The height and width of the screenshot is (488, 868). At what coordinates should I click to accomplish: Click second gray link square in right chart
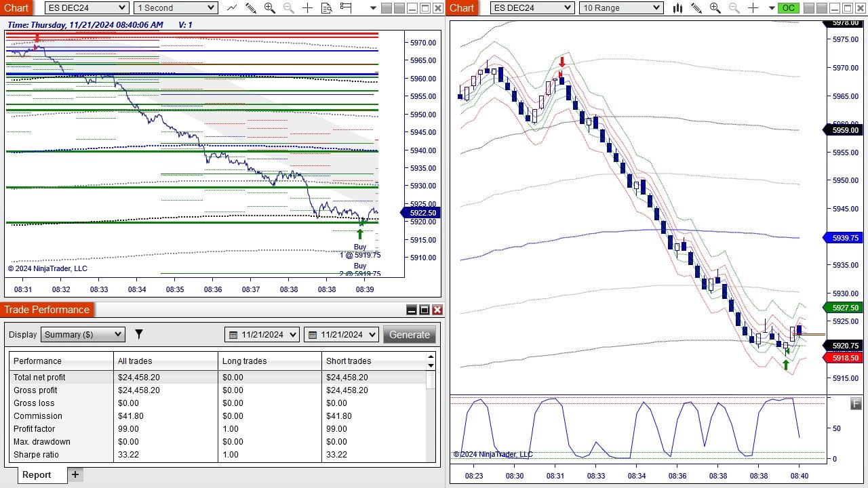click(821, 8)
